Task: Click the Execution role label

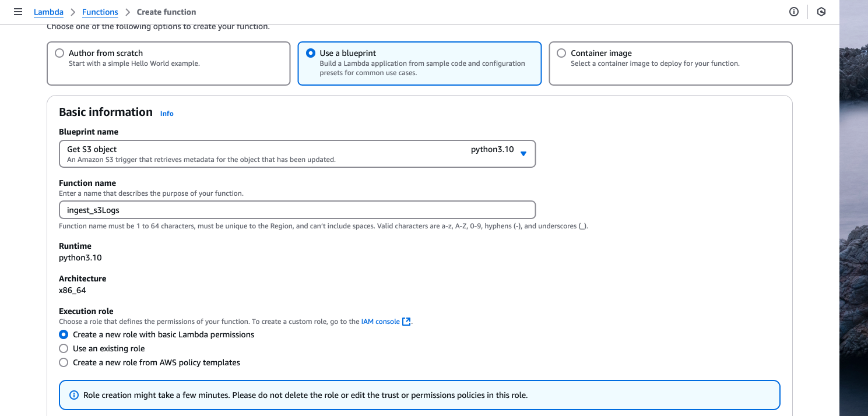Action: pyautogui.click(x=86, y=311)
